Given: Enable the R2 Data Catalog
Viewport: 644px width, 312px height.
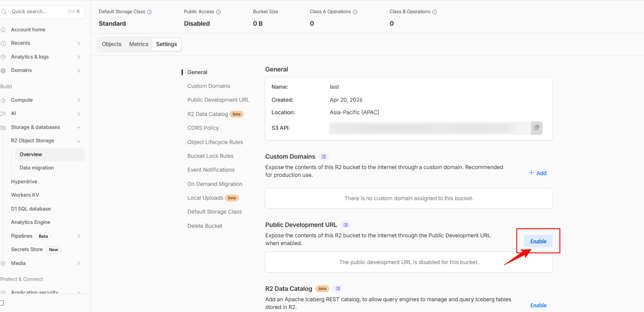Looking at the screenshot, I should [x=538, y=305].
